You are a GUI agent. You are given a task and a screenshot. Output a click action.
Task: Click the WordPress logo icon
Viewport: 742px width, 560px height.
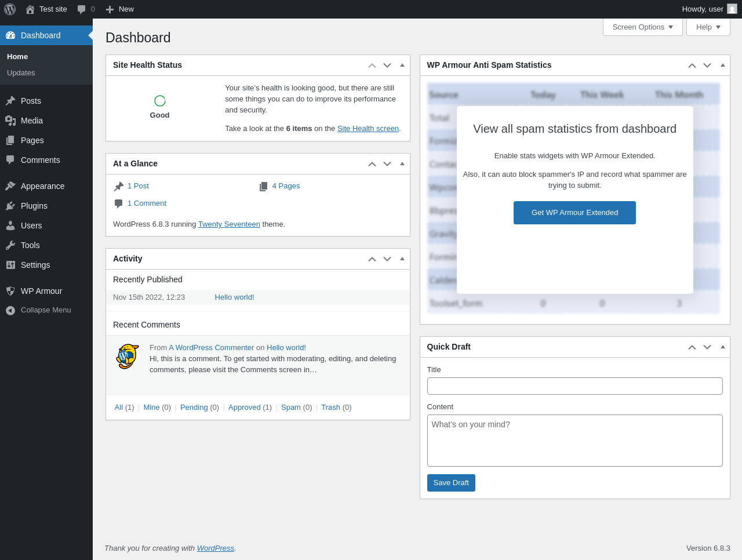[10, 9]
